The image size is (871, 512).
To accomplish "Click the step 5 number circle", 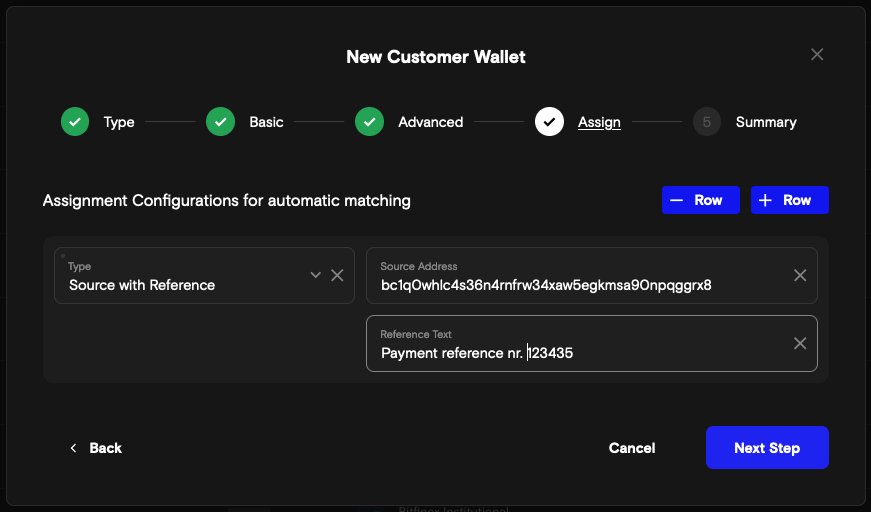I will [x=707, y=122].
